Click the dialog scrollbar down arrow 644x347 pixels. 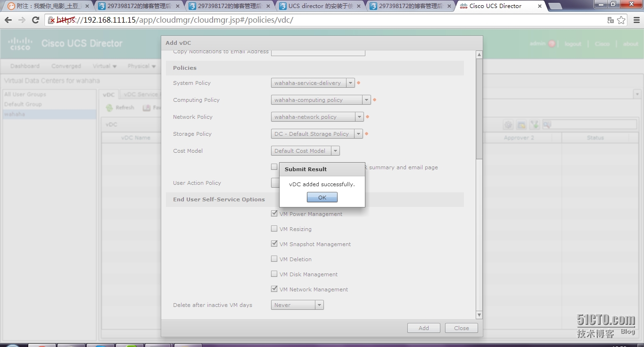[x=479, y=315]
